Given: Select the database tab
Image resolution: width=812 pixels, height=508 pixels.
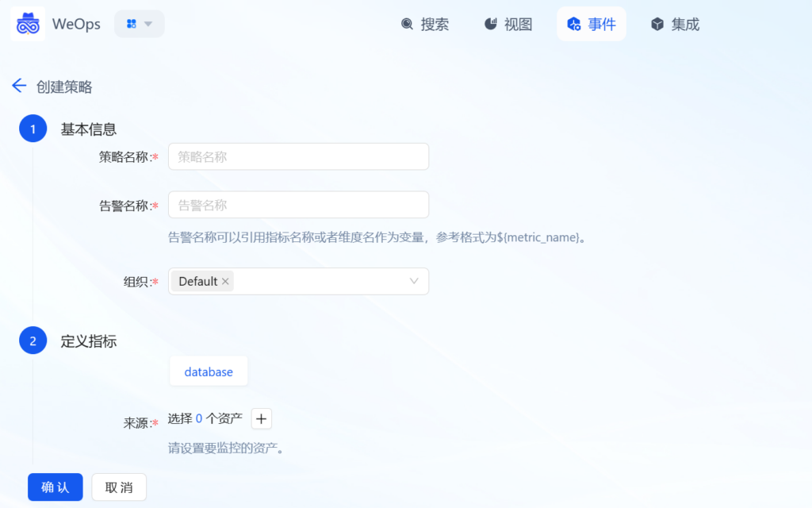Looking at the screenshot, I should coord(209,371).
